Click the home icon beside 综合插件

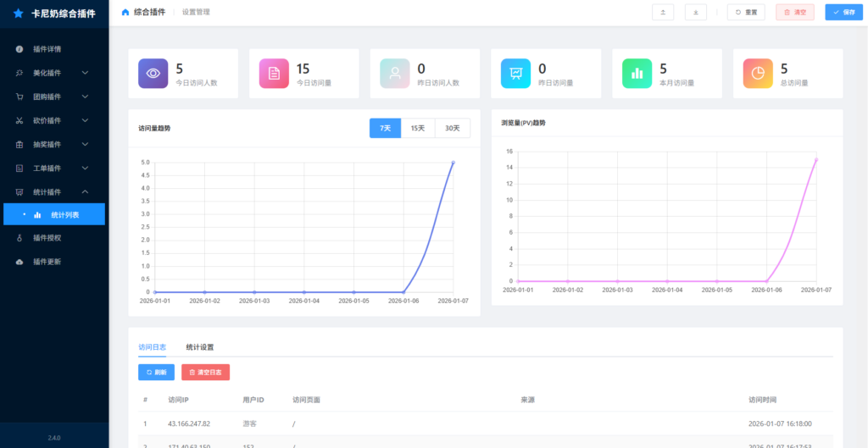[x=126, y=12]
